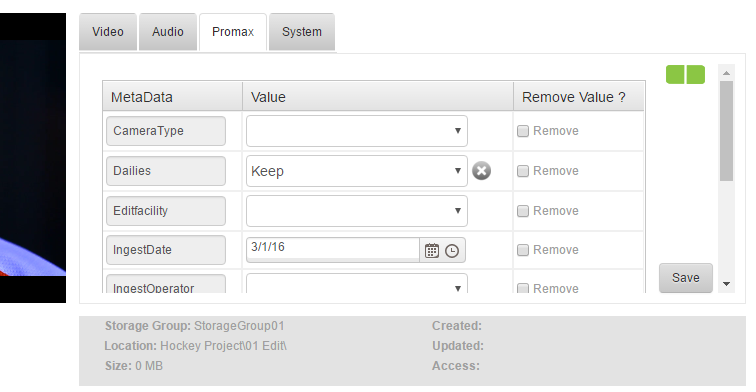This screenshot has height=392, width=756.
Task: Click the scrollbar down arrow
Action: [x=726, y=284]
